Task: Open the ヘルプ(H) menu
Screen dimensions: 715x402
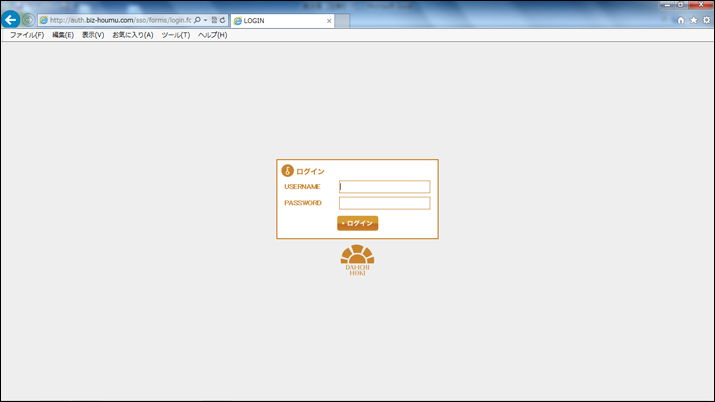Action: [x=212, y=35]
